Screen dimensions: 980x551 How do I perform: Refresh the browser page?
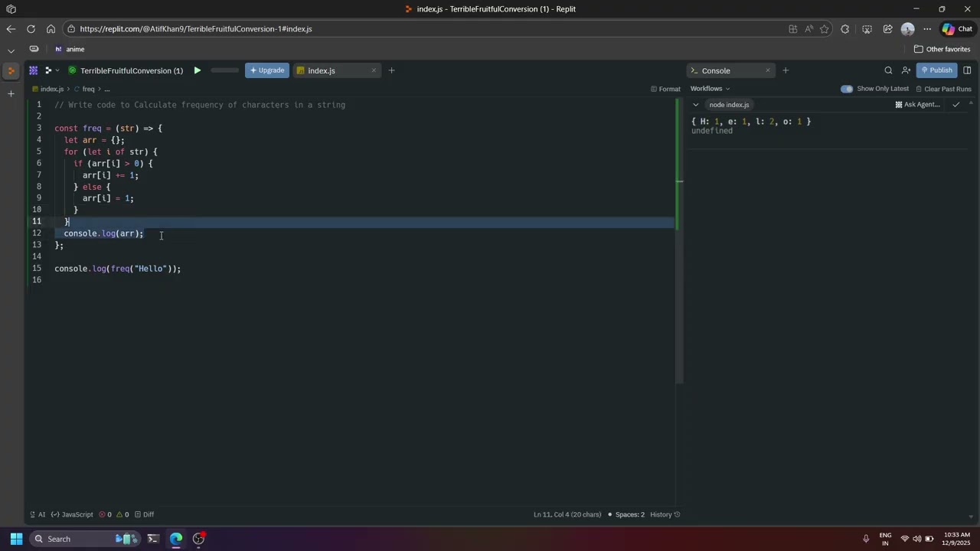pos(31,29)
